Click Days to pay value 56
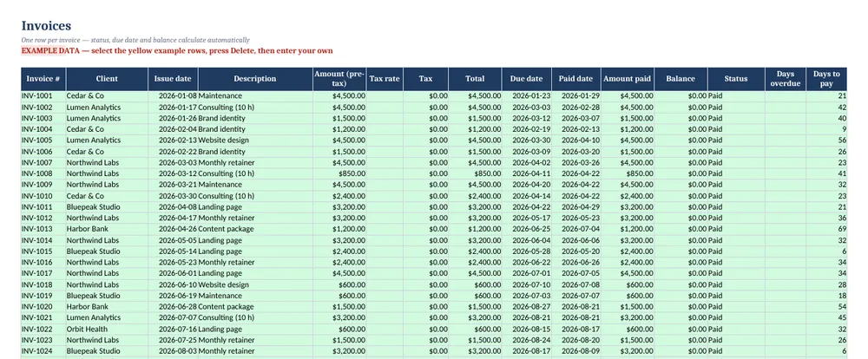This screenshot has width=868, height=359. (x=826, y=140)
